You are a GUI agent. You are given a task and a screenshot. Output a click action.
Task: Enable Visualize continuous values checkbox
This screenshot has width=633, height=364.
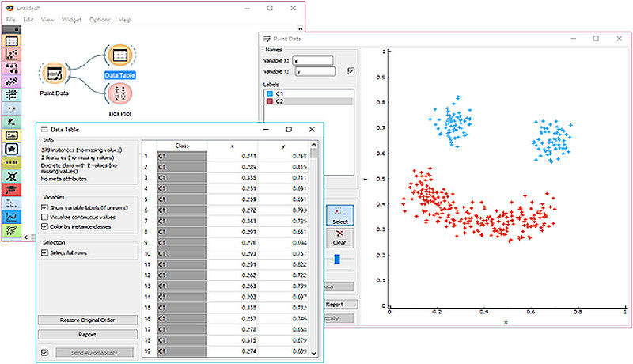click(x=45, y=217)
